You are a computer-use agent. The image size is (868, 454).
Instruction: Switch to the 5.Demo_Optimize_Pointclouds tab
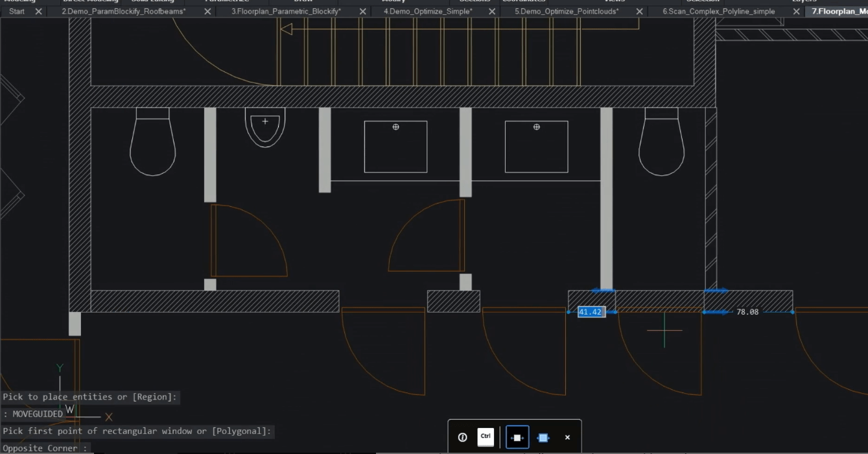[x=567, y=12]
